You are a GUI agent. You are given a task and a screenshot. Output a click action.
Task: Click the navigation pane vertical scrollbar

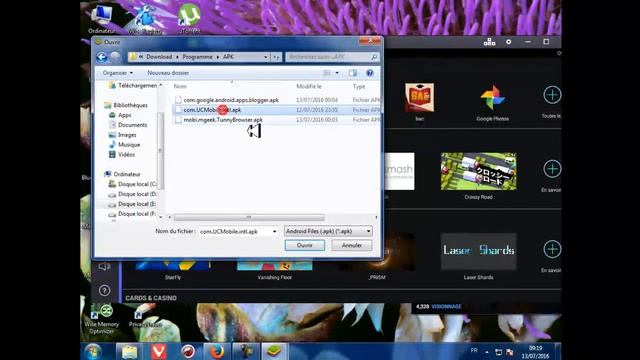pyautogui.click(x=160, y=150)
